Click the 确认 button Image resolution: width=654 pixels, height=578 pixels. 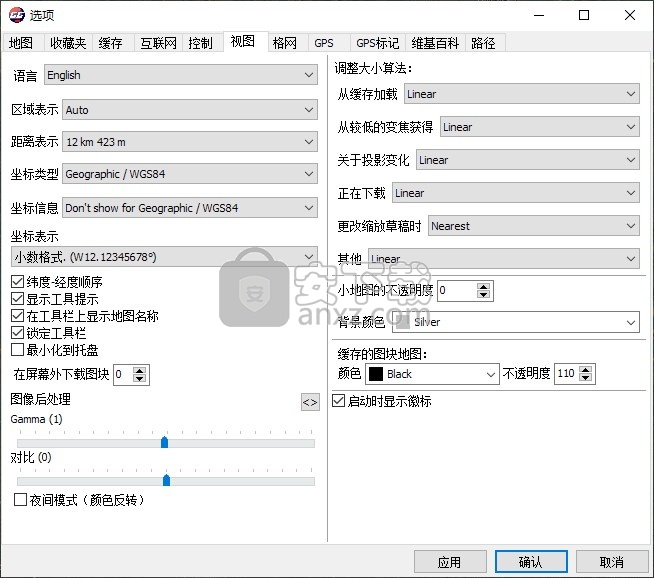pyautogui.click(x=530, y=562)
